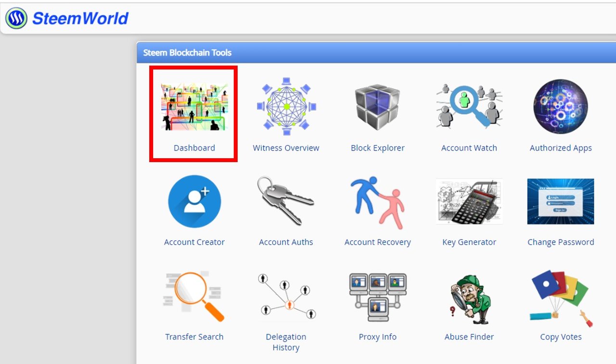Click the Account Auths label
The width and height of the screenshot is (616, 364).
(286, 242)
